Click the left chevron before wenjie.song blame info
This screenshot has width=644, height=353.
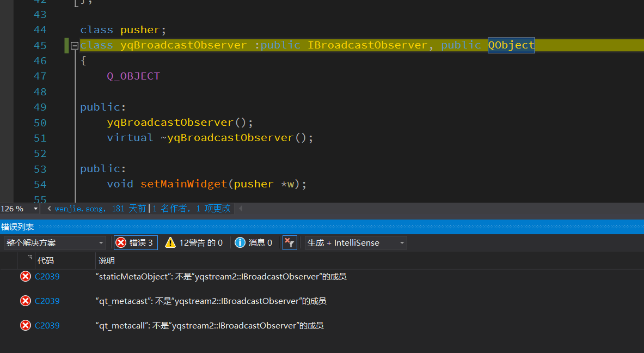48,208
